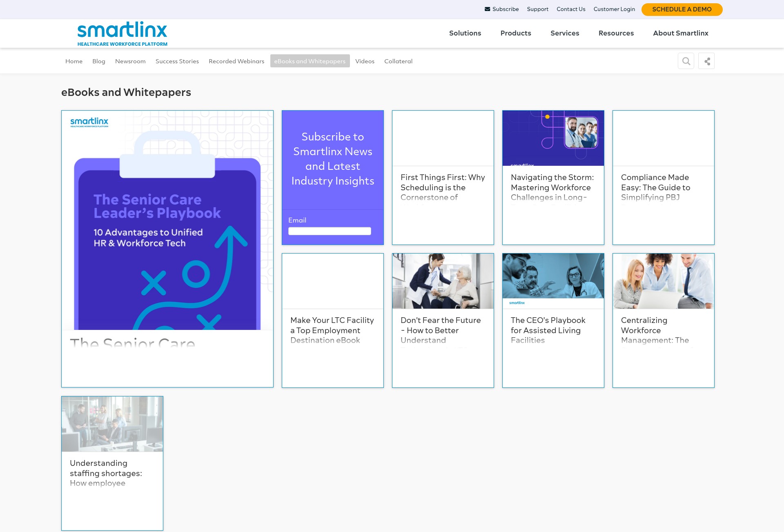Screen dimensions: 784x532
Task: Switch to the Recorded Webinars tab
Action: point(236,61)
